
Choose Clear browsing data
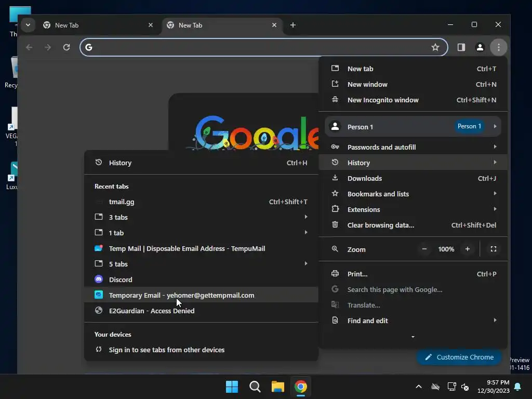tap(413, 225)
